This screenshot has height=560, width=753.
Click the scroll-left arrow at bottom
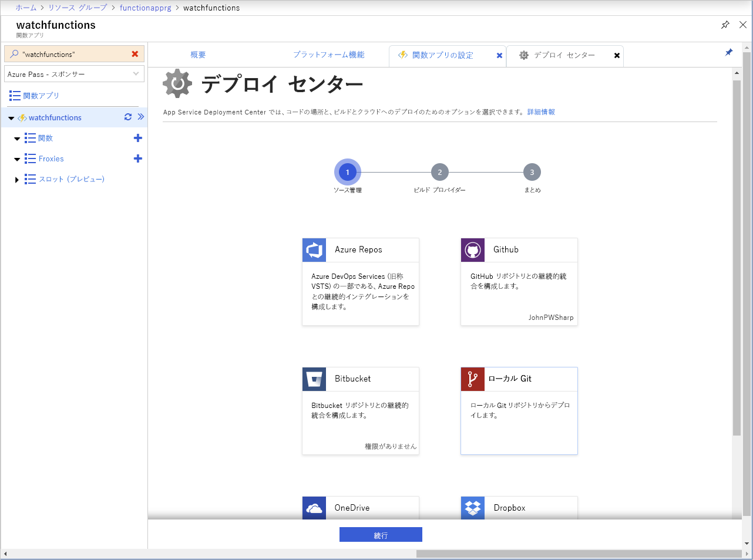point(5,554)
